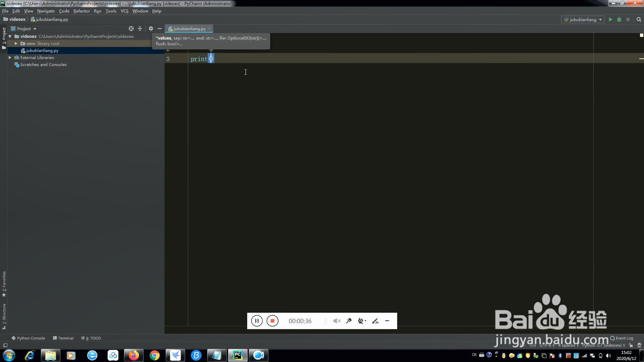644x362 pixels.
Task: Open the View menu
Action: (x=29, y=11)
